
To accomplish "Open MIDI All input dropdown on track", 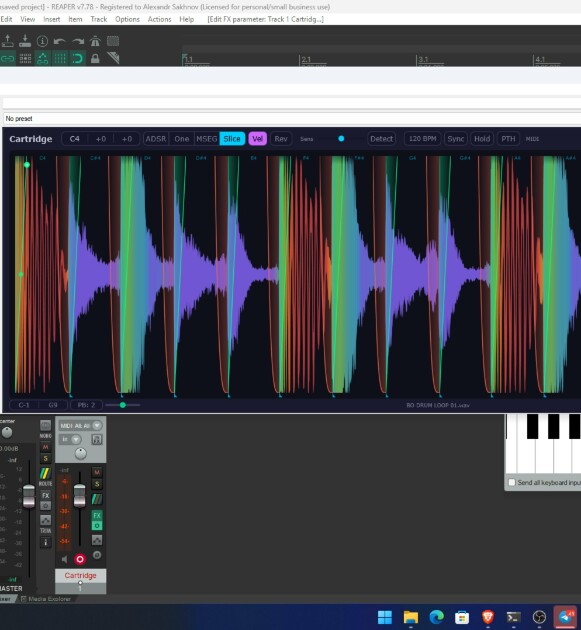I will (x=80, y=425).
